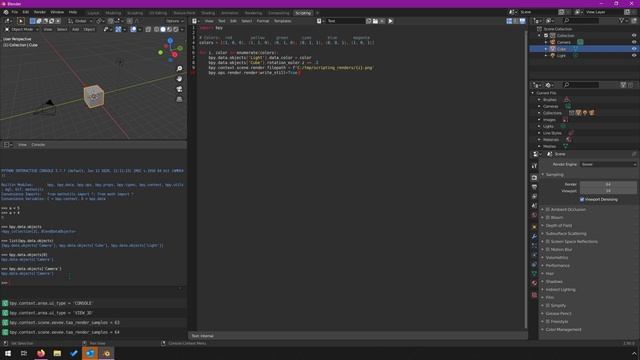Image resolution: width=640 pixels, height=360 pixels.
Task: Click the Blender logo menu icon
Action: point(6,12)
